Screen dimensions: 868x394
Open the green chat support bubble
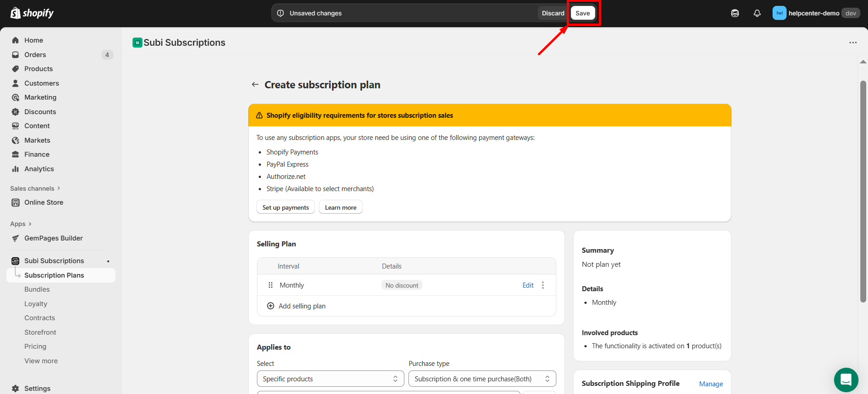pos(845,380)
